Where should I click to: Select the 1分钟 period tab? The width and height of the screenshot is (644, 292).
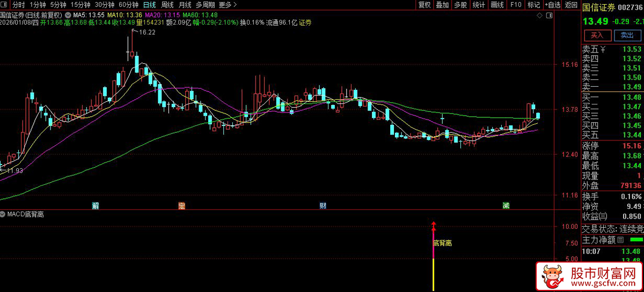pos(38,5)
